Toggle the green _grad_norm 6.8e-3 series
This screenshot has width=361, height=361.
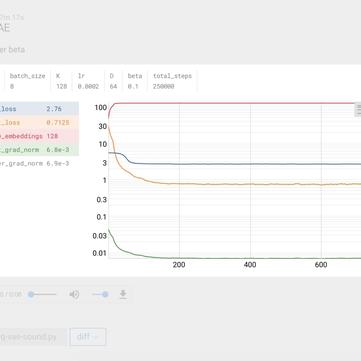(x=39, y=150)
